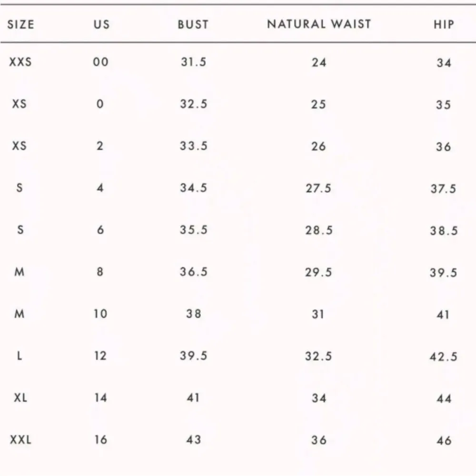Click the US column header
Screen dimensions: 476x476
(101, 24)
